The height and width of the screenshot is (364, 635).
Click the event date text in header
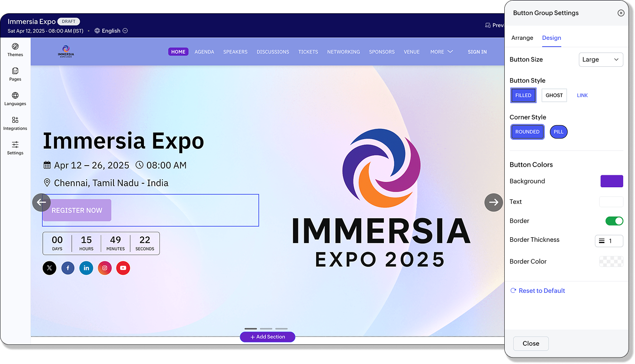(45, 31)
